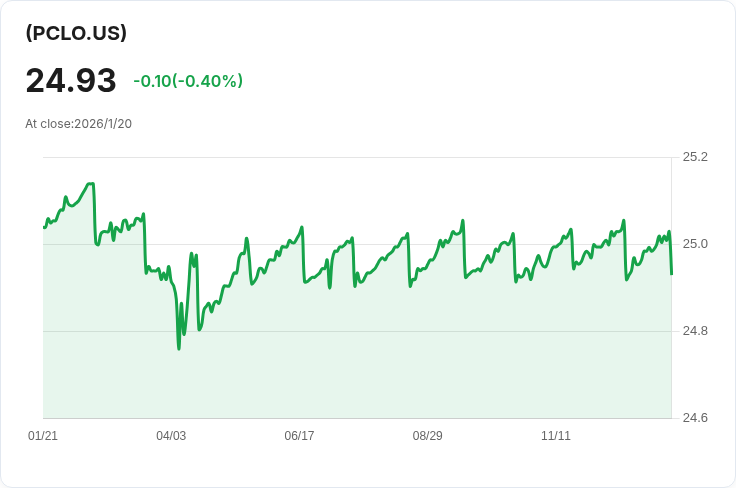Viewport: 736px width, 488px height.
Task: Click the At close:2026/1/20 date label
Action: tap(79, 124)
